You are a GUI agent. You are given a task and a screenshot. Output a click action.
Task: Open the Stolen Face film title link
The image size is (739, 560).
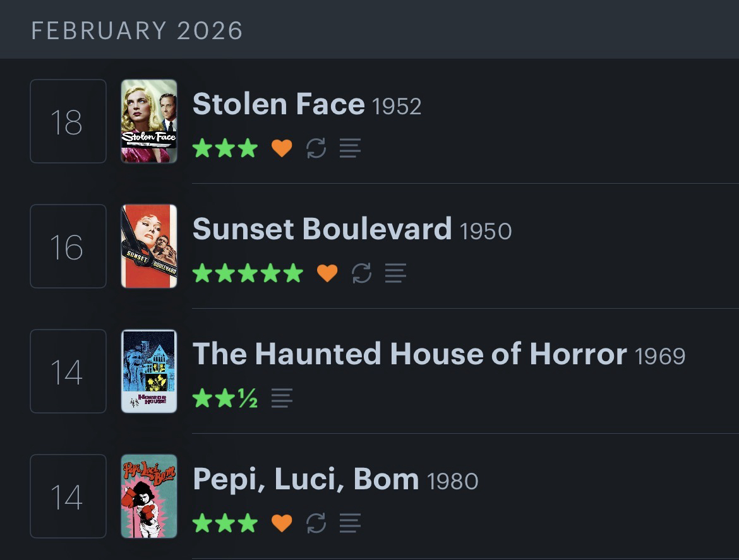pyautogui.click(x=279, y=104)
